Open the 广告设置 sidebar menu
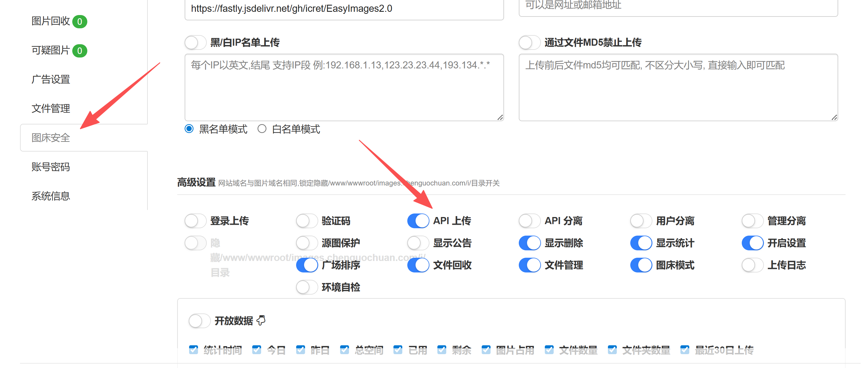This screenshot has width=868, height=368. click(x=51, y=80)
